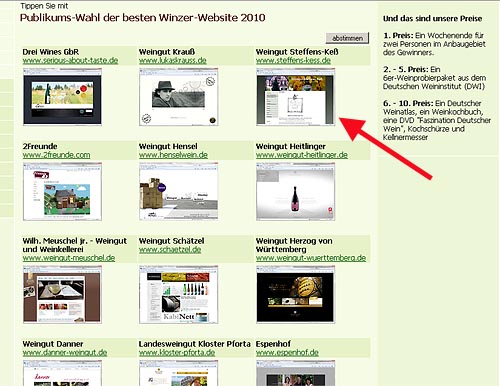Open www.espenhof.de link
The height and width of the screenshot is (386, 500).
(x=287, y=353)
